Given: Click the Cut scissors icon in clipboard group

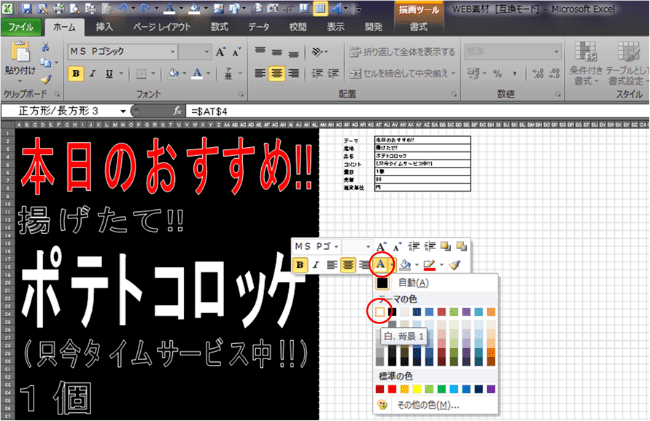Looking at the screenshot, I should [x=46, y=47].
